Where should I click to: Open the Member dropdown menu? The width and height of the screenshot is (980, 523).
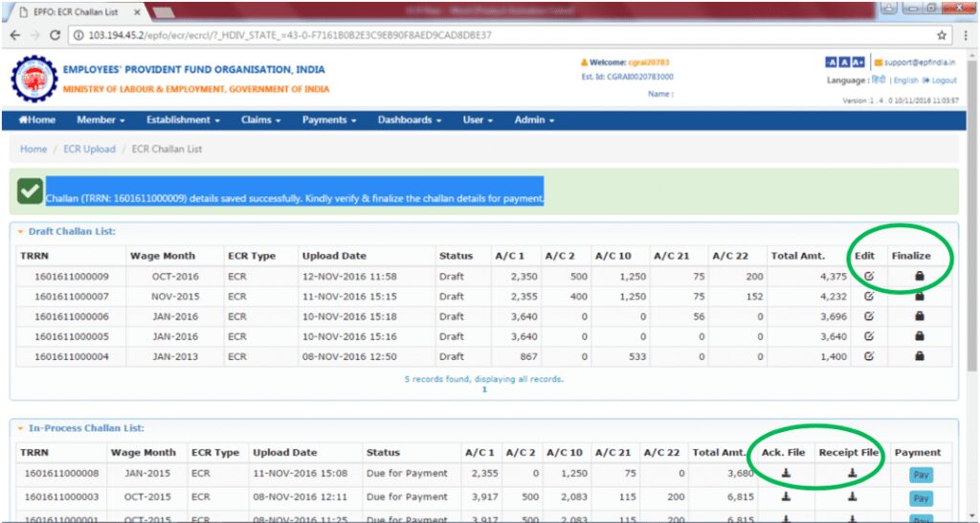[x=100, y=120]
